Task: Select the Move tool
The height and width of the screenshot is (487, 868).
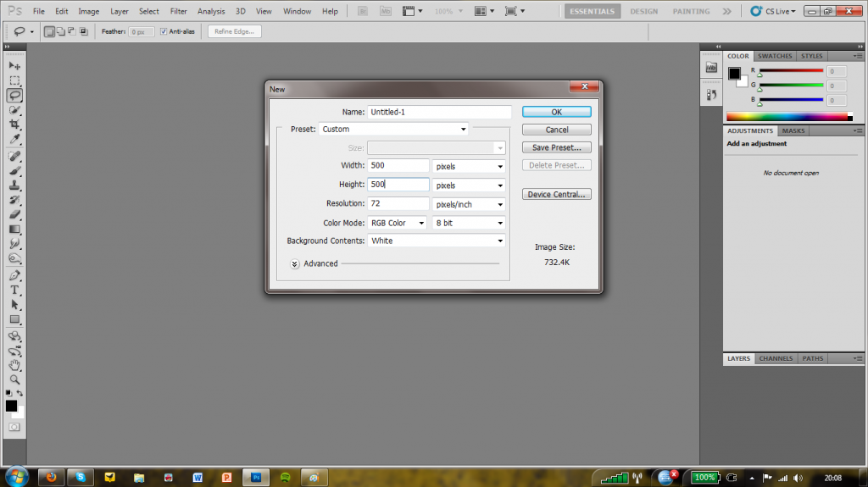Action: (14, 66)
